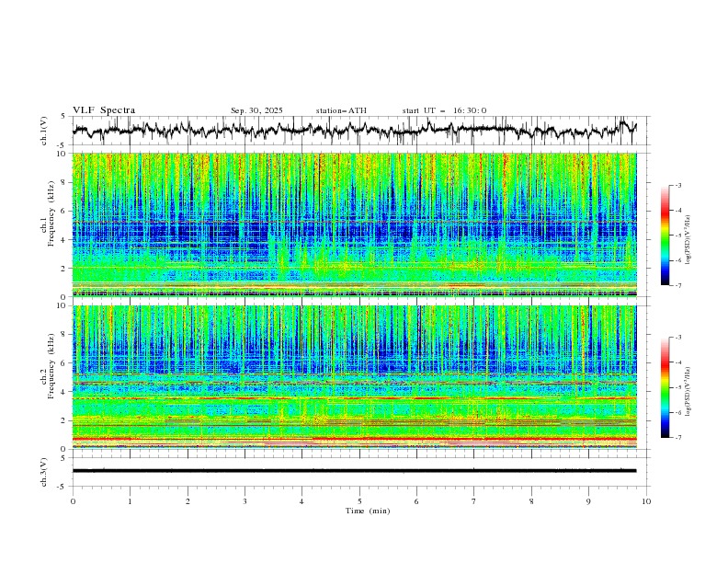Screen dimensions: 728x563
Task: Click the "start UT = 16:30:0" header text
Action: 444,110
